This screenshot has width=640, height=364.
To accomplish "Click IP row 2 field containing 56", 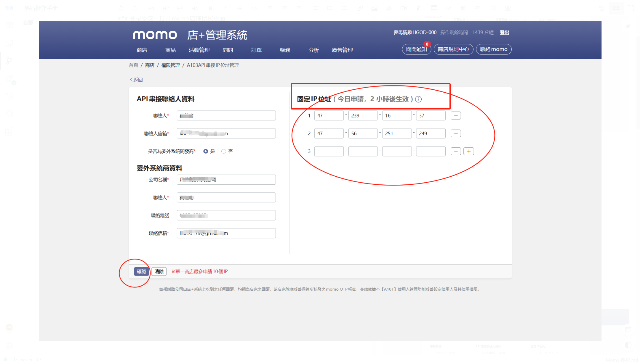I will pyautogui.click(x=363, y=133).
